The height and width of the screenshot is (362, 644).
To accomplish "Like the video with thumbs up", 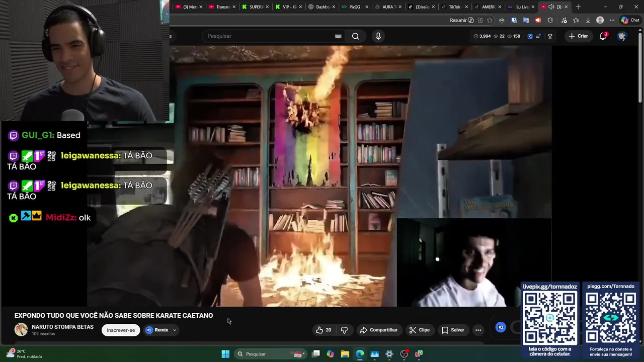I will [x=324, y=330].
